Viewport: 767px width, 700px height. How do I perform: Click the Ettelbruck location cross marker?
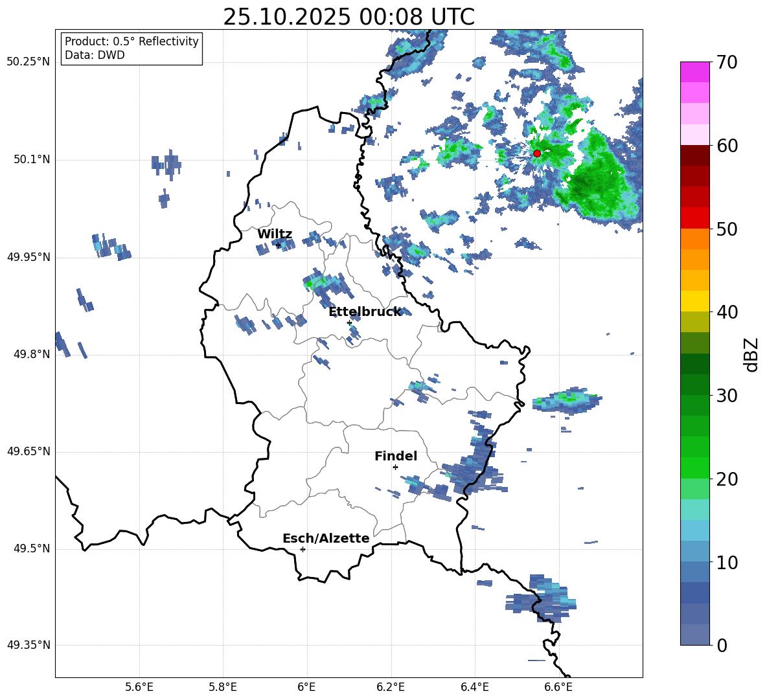pos(349,322)
